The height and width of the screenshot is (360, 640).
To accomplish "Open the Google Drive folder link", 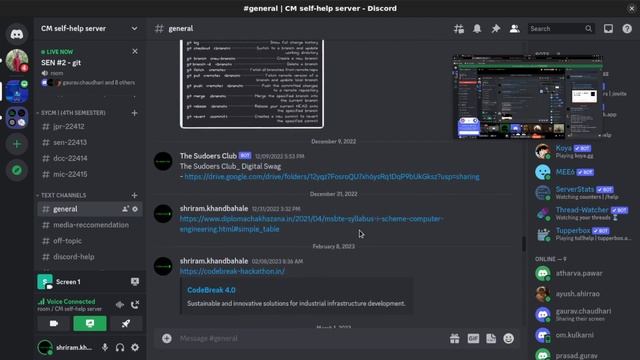I will (332, 177).
